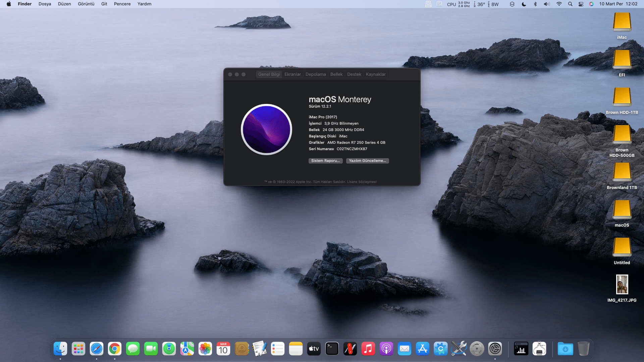
Task: Open the Music app in the Dock
Action: pos(368,349)
